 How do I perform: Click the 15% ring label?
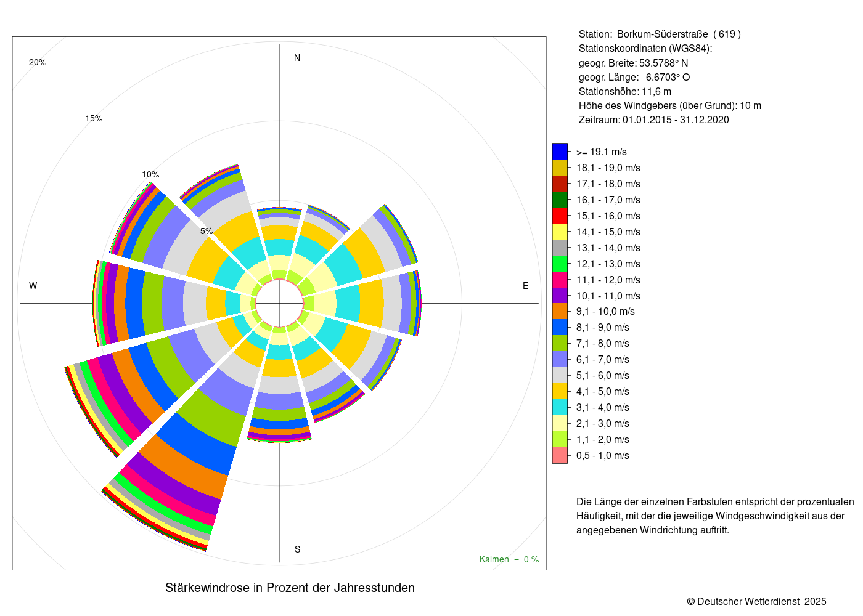tap(94, 118)
